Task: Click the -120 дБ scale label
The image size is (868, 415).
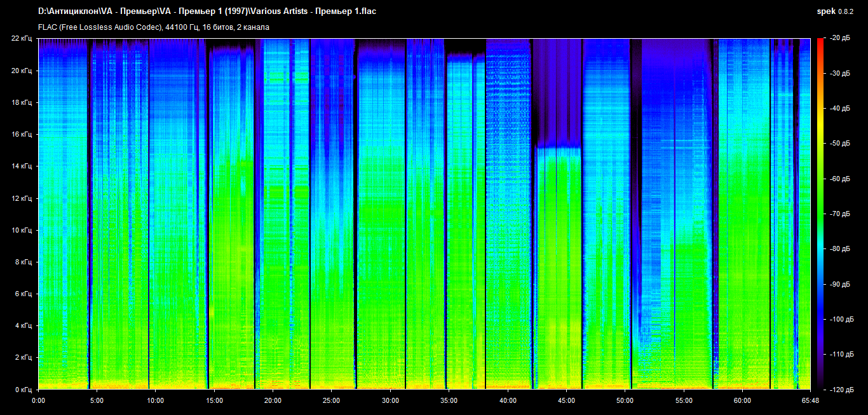Action: tap(841, 389)
